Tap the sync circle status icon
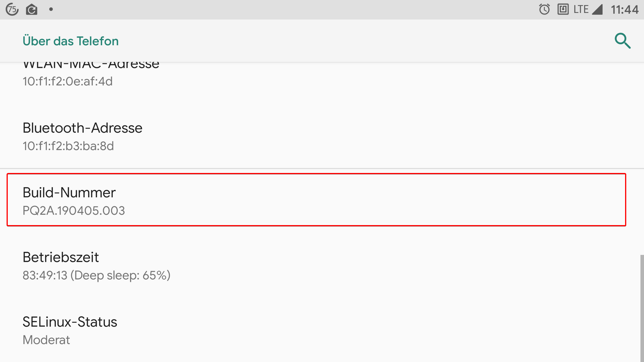The image size is (644, 362). tap(32, 10)
